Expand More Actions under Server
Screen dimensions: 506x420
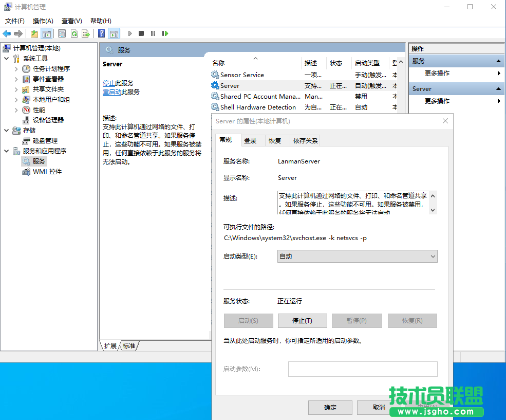(437, 101)
